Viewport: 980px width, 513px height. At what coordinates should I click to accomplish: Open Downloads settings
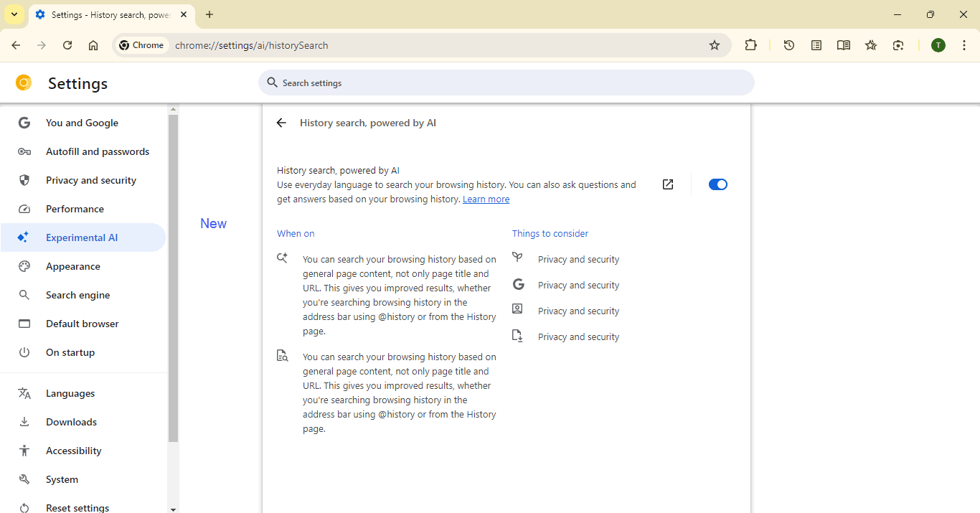click(83, 422)
